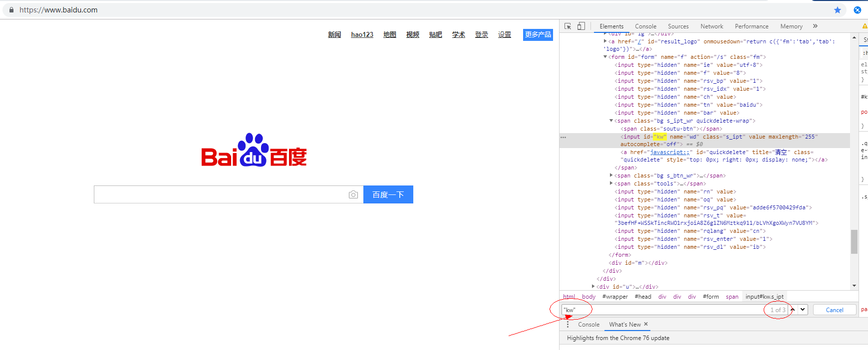Collapse the span quickdelete-wrap node
This screenshot has width=868, height=350.
coord(611,121)
